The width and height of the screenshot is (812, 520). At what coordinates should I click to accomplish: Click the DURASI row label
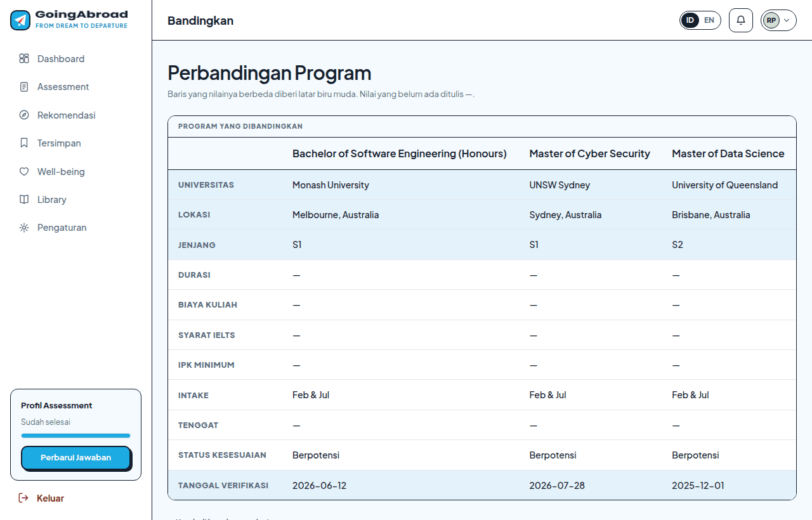(x=194, y=275)
